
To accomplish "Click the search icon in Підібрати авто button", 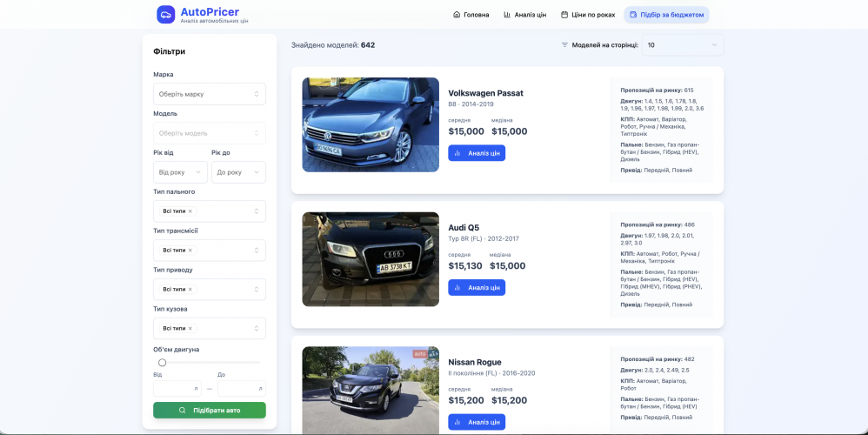I will tap(182, 410).
